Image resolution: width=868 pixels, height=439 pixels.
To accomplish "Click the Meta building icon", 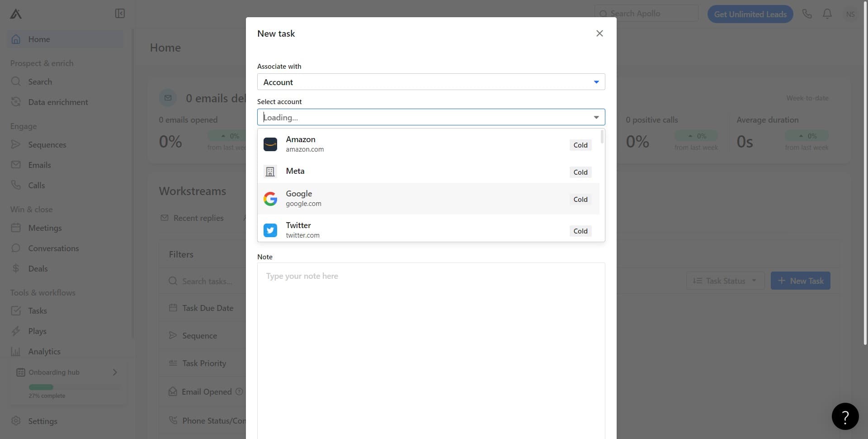I will [270, 172].
